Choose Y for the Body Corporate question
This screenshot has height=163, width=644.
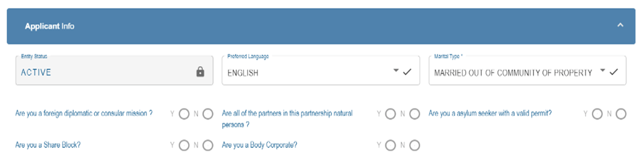[390, 145]
